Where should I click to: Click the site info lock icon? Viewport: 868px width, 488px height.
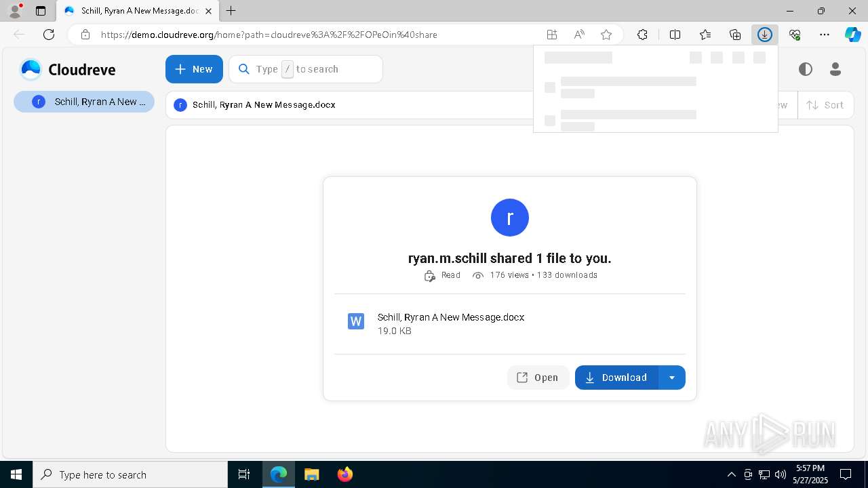tap(85, 35)
